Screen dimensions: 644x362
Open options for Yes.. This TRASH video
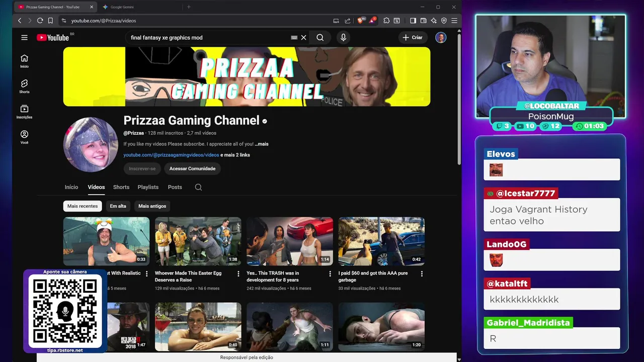pos(330,274)
